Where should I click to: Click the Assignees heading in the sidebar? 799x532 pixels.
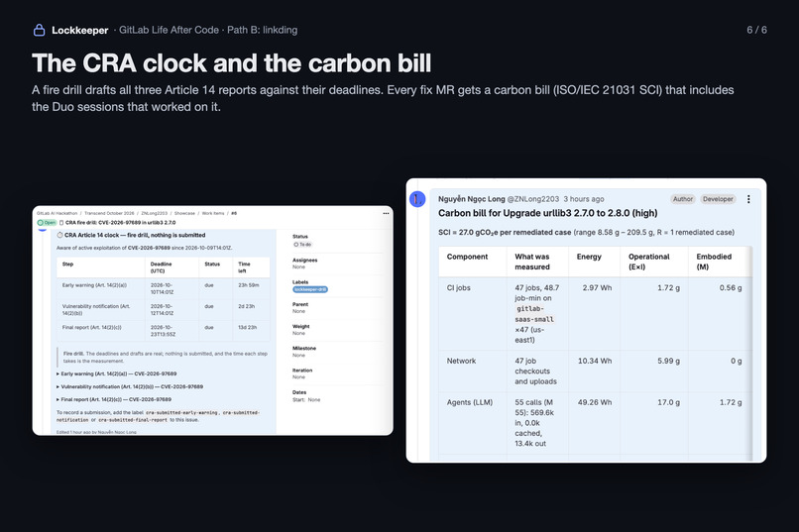point(304,261)
